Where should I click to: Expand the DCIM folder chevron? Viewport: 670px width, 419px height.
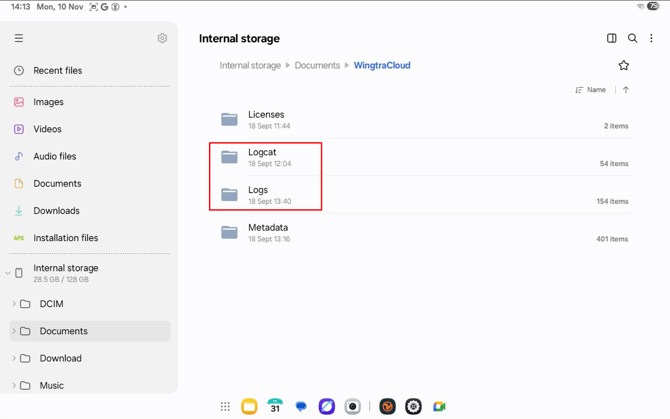[14, 304]
